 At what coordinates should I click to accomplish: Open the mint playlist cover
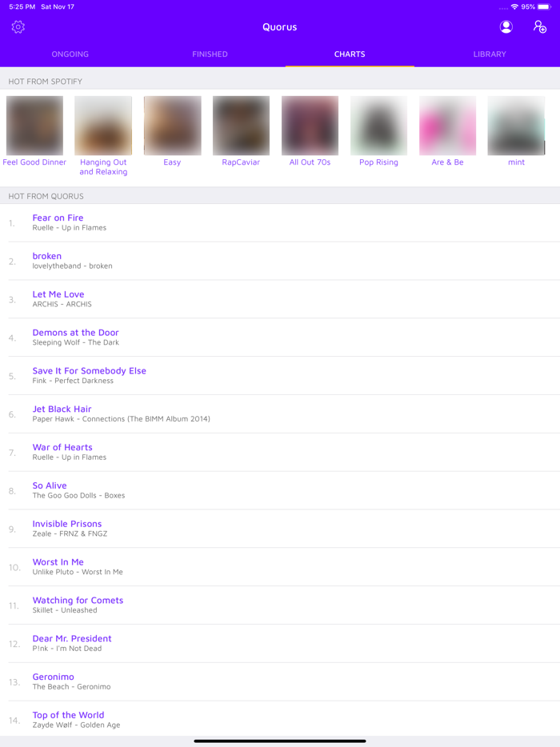[516, 126]
